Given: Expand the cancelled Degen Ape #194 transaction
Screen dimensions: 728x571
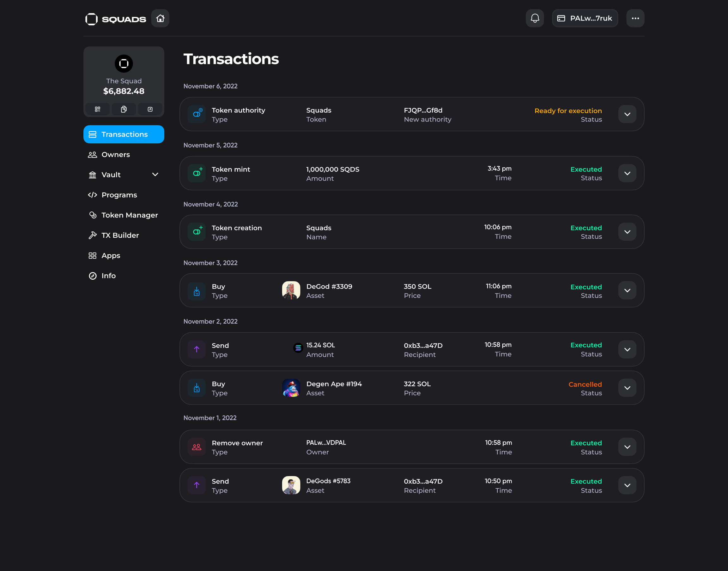Looking at the screenshot, I should 627,388.
